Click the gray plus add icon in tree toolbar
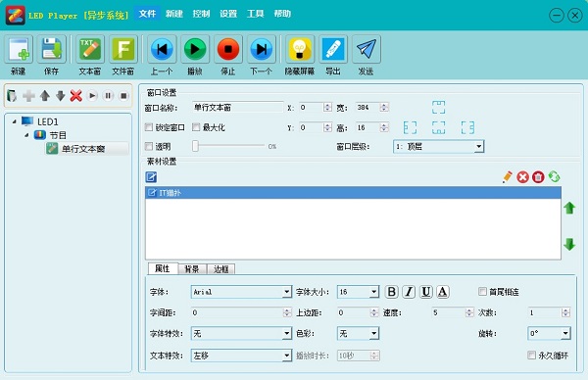This screenshot has width=588, height=380. pos(28,96)
